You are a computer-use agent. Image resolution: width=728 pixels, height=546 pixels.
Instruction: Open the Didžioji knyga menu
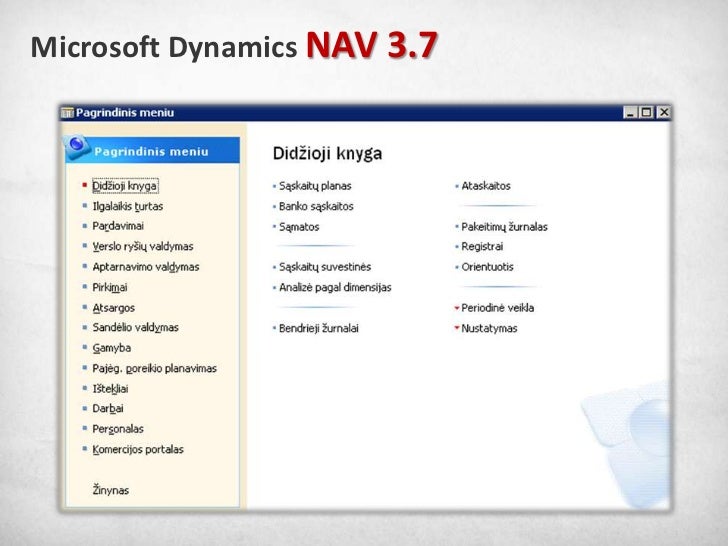124,186
